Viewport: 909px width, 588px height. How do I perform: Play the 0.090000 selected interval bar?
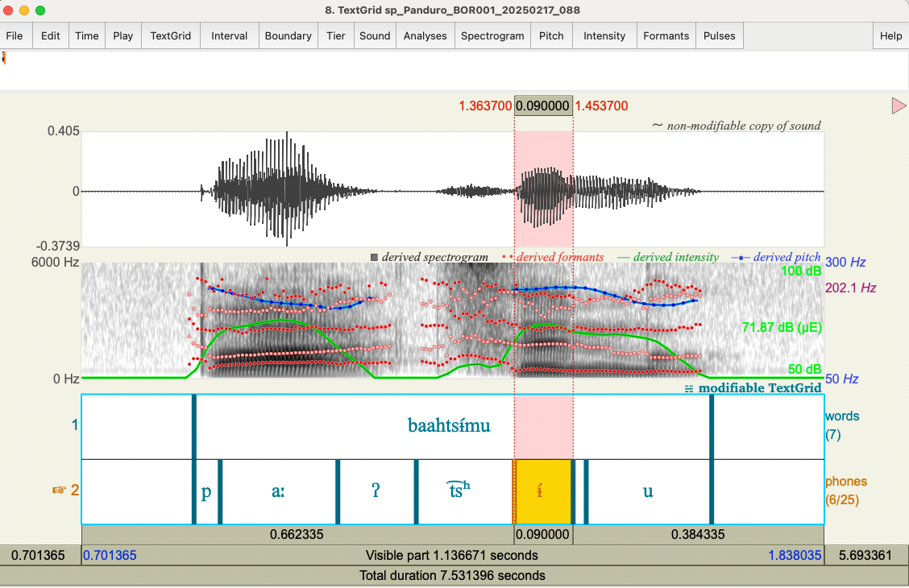tap(543, 534)
